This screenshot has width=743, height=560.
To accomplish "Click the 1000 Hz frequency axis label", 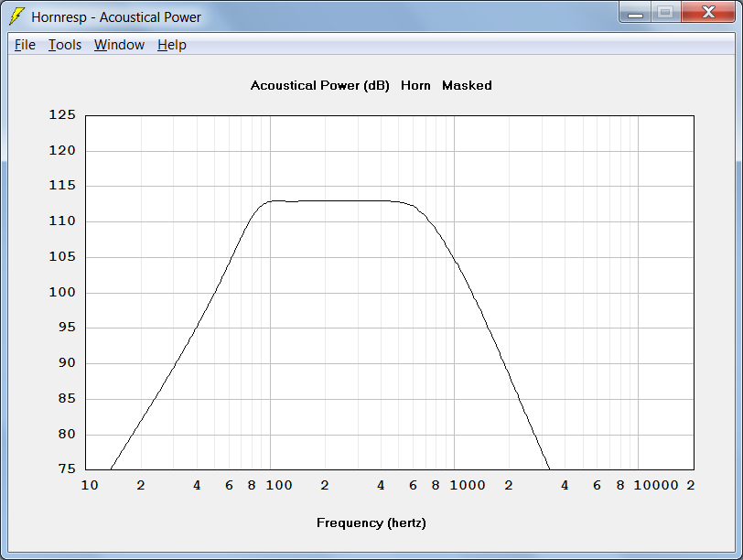I will 468,485.
